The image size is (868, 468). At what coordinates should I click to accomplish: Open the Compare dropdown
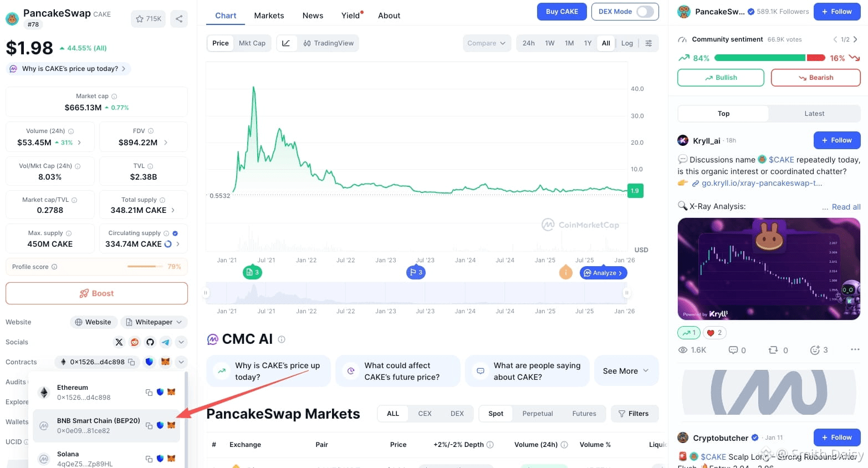tap(486, 43)
